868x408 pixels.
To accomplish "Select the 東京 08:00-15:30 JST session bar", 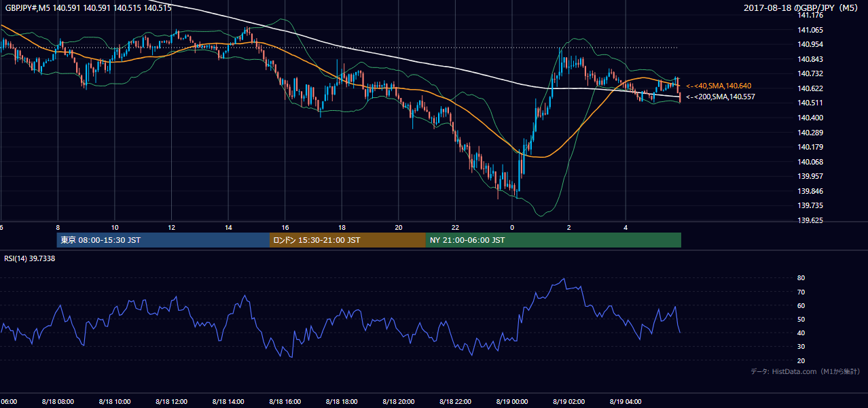I will click(x=163, y=240).
